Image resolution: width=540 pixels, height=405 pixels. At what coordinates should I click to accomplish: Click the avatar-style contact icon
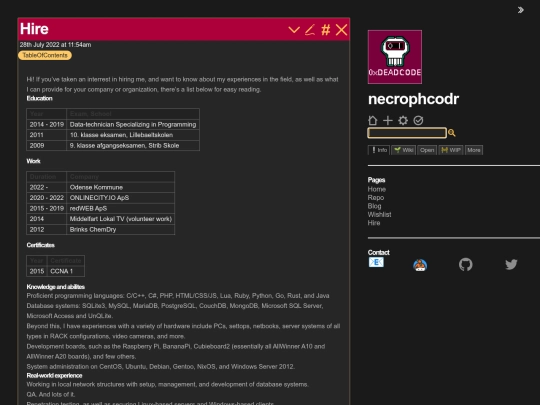[x=420, y=265]
